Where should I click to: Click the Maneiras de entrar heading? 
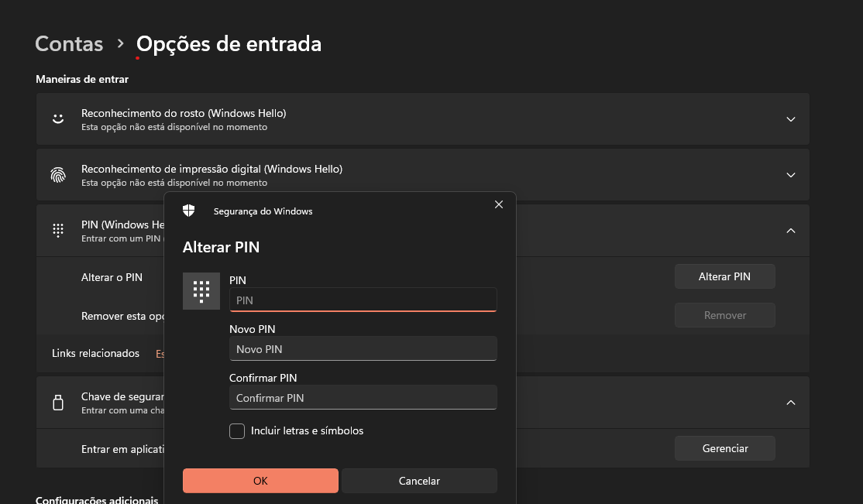point(82,79)
